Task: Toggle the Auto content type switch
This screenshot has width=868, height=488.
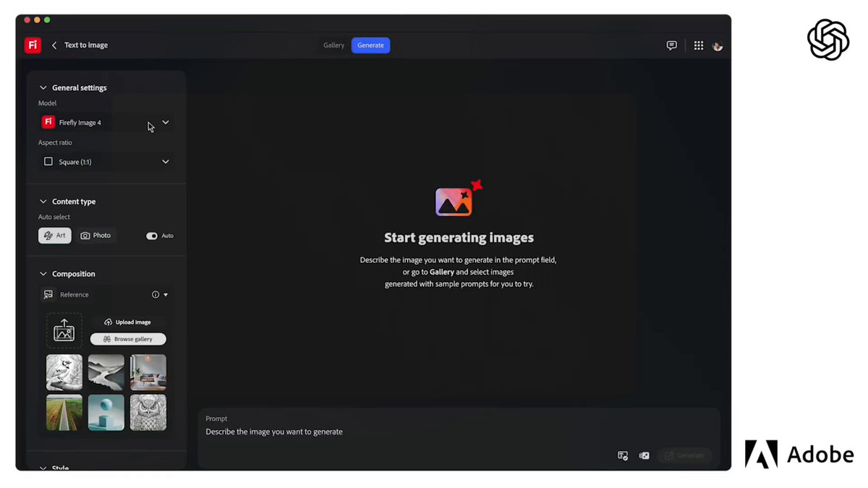Action: pyautogui.click(x=152, y=236)
